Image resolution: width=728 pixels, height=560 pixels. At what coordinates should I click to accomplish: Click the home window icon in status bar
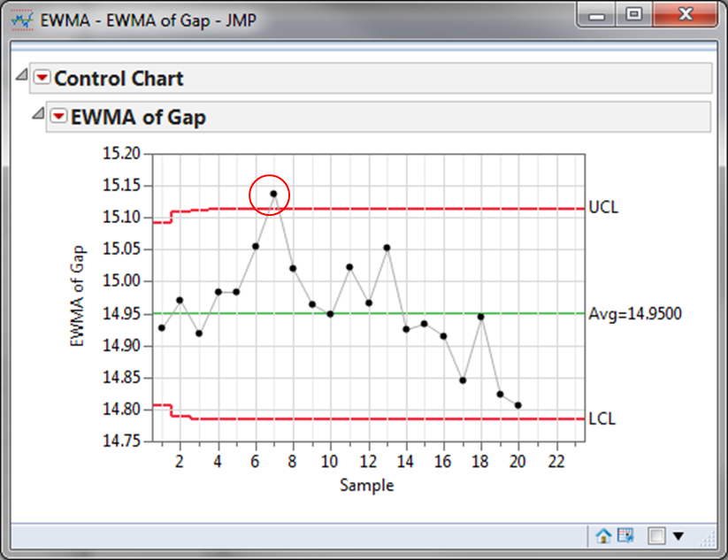tap(604, 535)
